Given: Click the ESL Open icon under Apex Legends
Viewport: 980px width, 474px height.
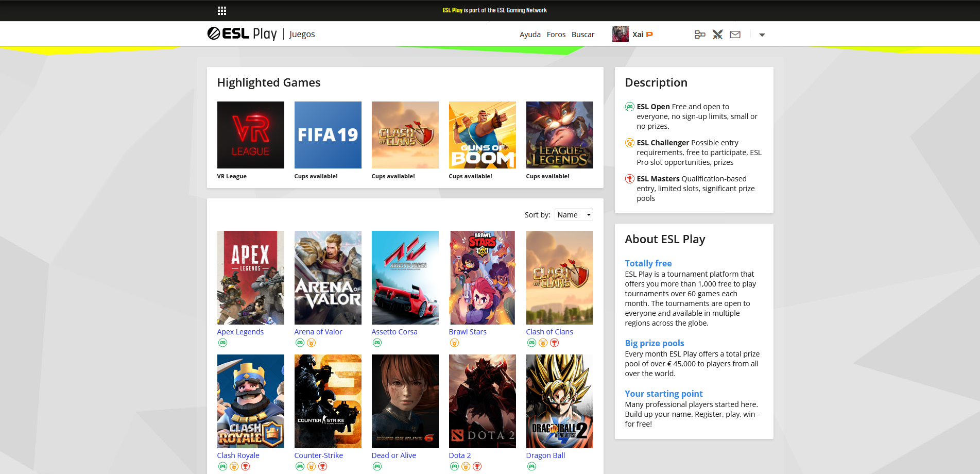Looking at the screenshot, I should 222,343.
